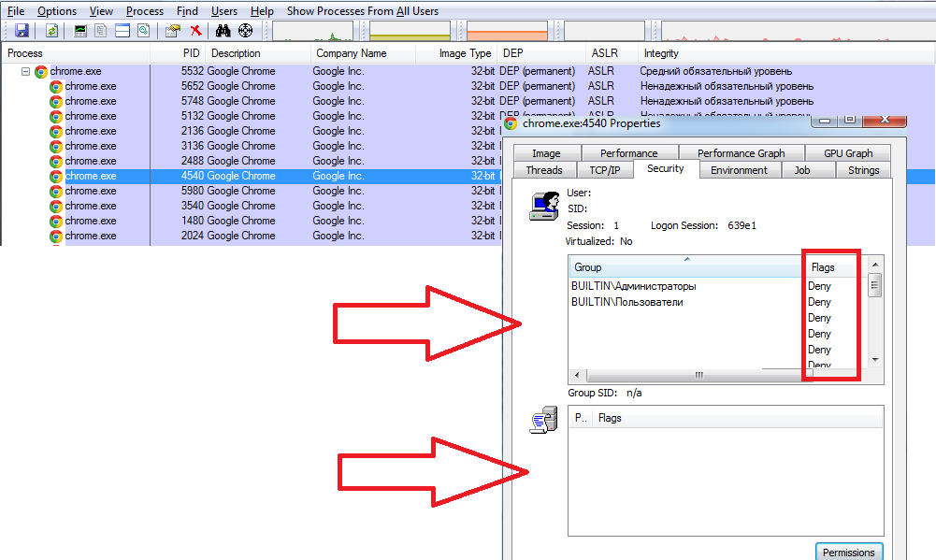Open System Information via the monitor graph icon
This screenshot has width=936, height=560.
(80, 31)
